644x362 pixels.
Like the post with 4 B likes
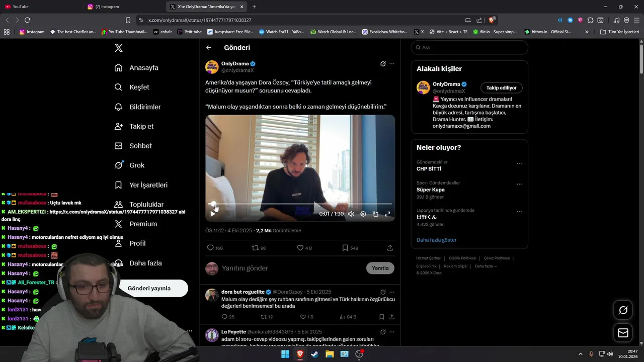click(300, 248)
